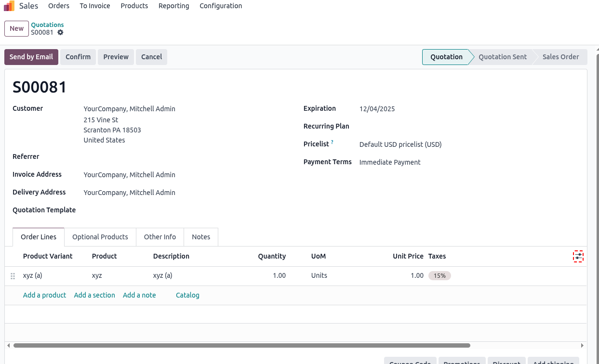
Task: Open the To Invoice dropdown menu
Action: pyautogui.click(x=95, y=6)
